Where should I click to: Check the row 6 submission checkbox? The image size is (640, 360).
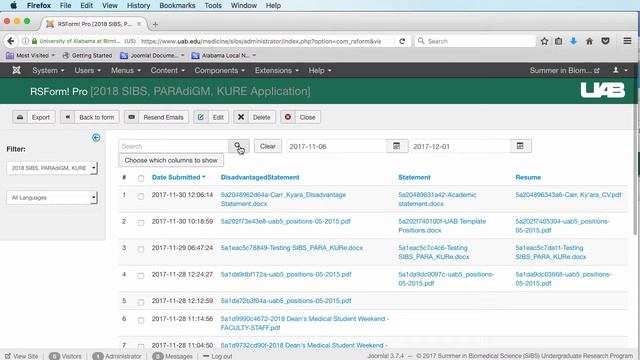tap(141, 320)
